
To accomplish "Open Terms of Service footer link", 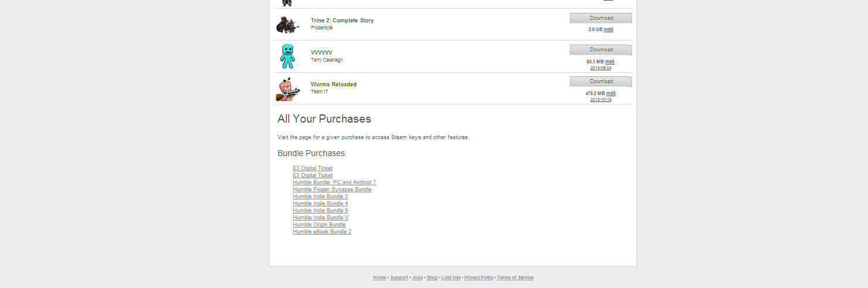I will coord(515,278).
